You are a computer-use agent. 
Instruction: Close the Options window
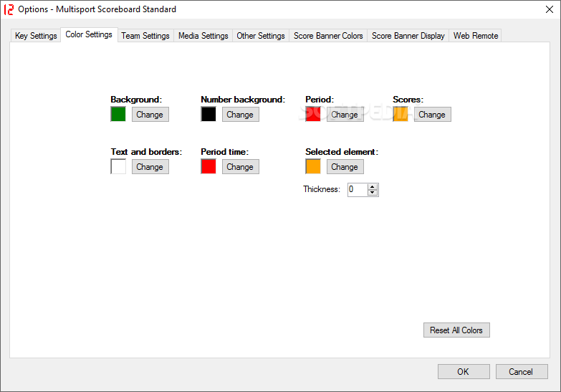550,9
